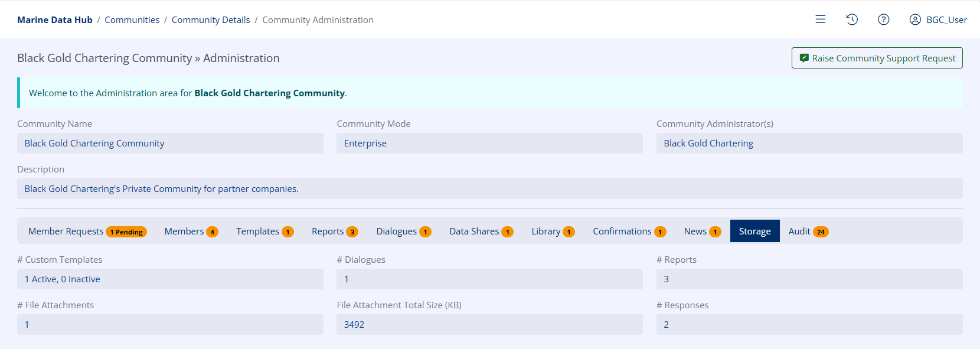Click the history clock icon

851,19
